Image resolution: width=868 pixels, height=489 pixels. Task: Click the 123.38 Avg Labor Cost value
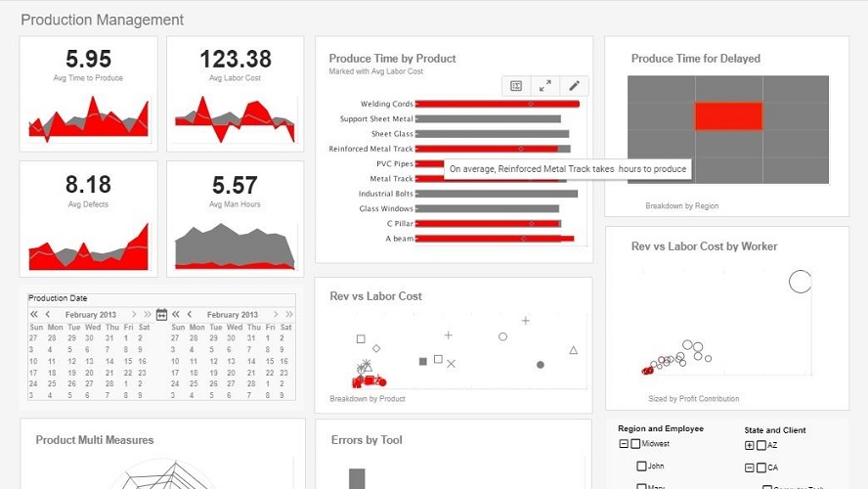point(236,59)
